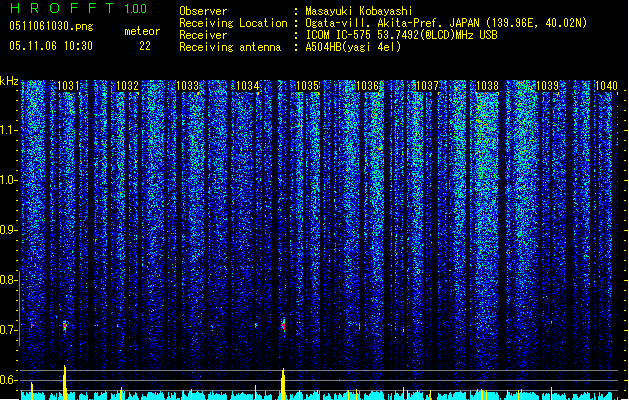Click the kHz axis unit label
629x400 pixels.
click(9, 81)
